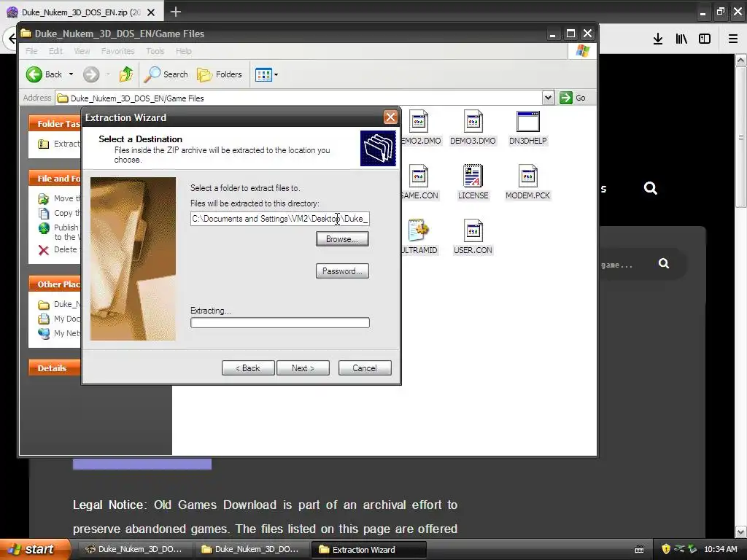
Task: Toggle the Folders pane button
Action: (220, 74)
